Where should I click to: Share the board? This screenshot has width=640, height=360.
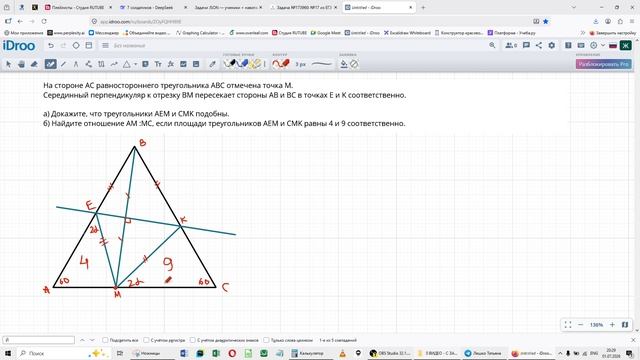coord(539,46)
